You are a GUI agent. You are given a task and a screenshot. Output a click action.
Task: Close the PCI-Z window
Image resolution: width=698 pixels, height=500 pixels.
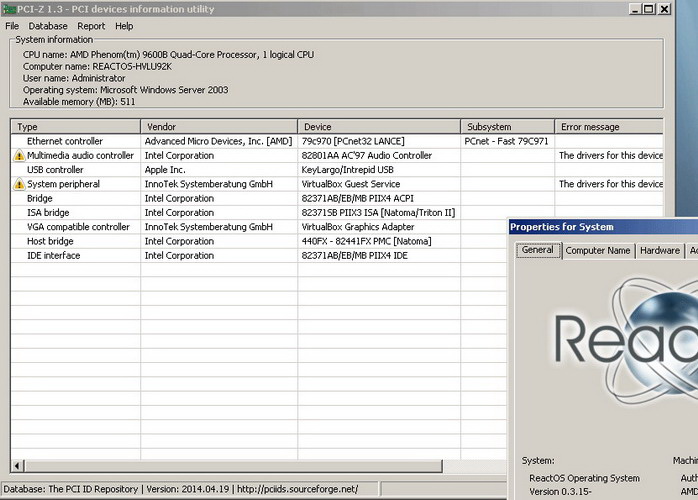(x=664, y=9)
